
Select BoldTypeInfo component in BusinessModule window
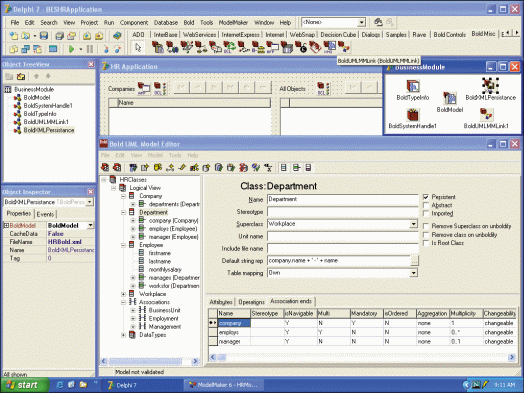tap(413, 86)
